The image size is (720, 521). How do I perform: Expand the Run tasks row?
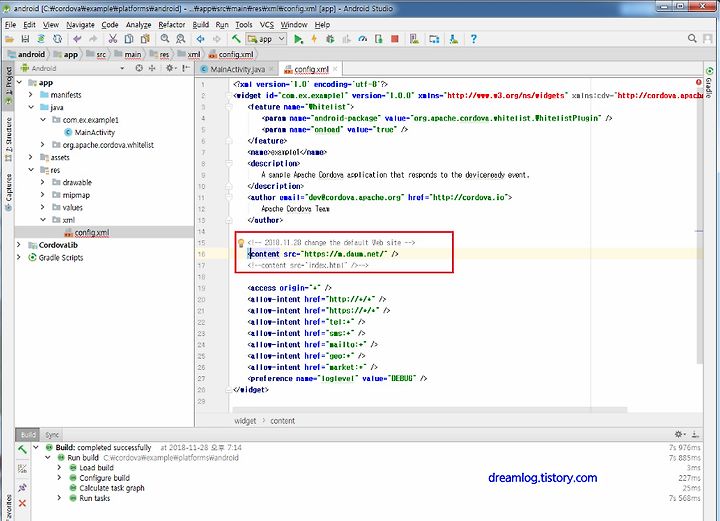coord(59,498)
